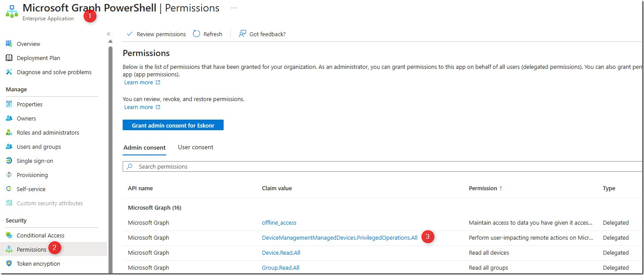Switch to the User consent tab

(x=195, y=147)
